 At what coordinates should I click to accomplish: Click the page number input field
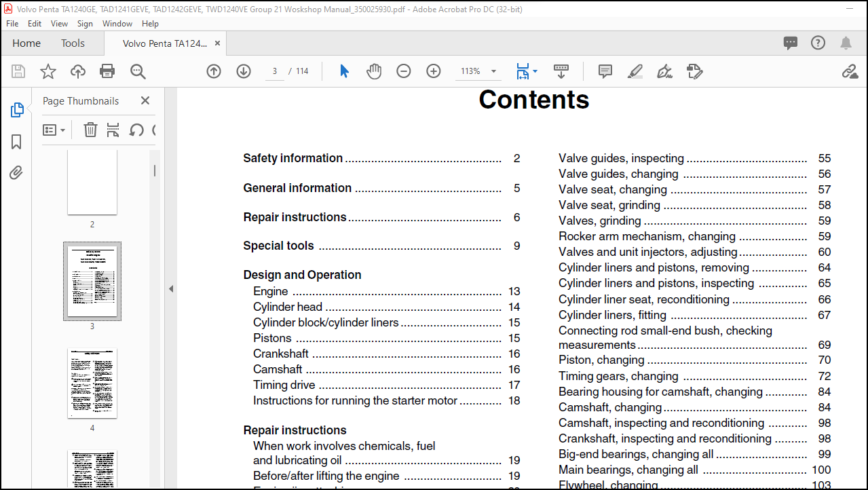[x=274, y=71]
